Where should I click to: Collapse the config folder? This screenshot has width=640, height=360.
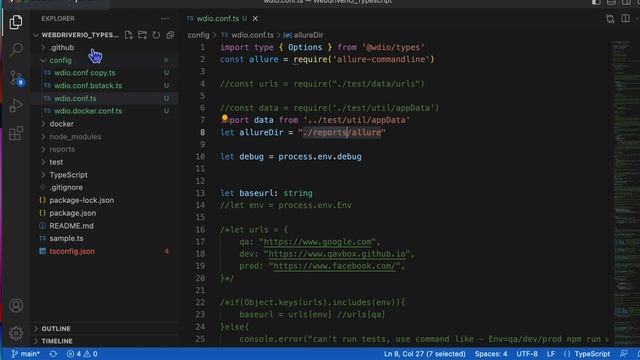click(60, 60)
